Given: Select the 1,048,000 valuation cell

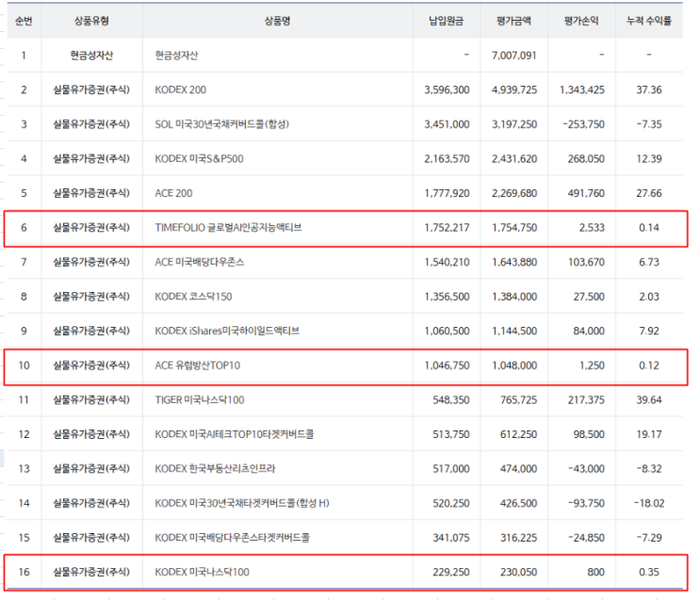Looking at the screenshot, I should pos(514,365).
